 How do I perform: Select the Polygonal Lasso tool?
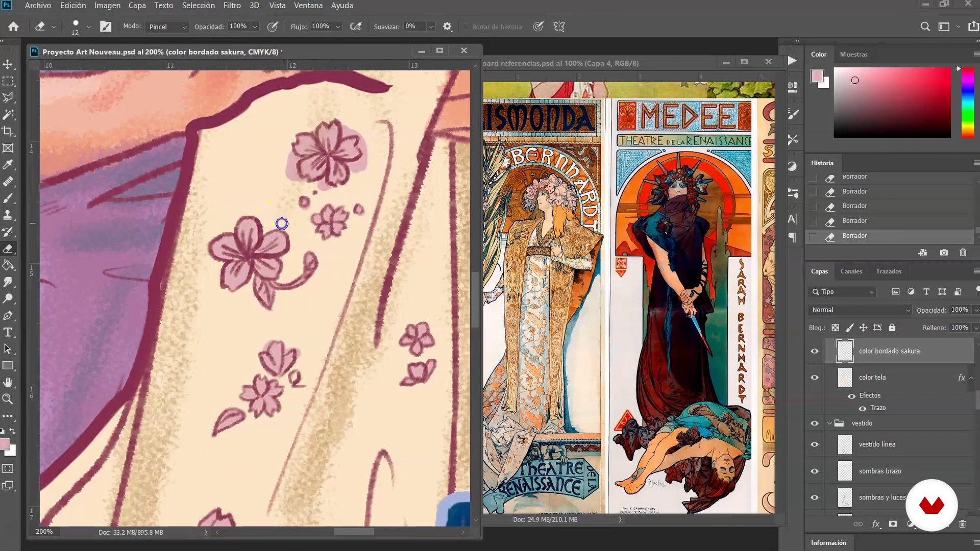pos(8,97)
